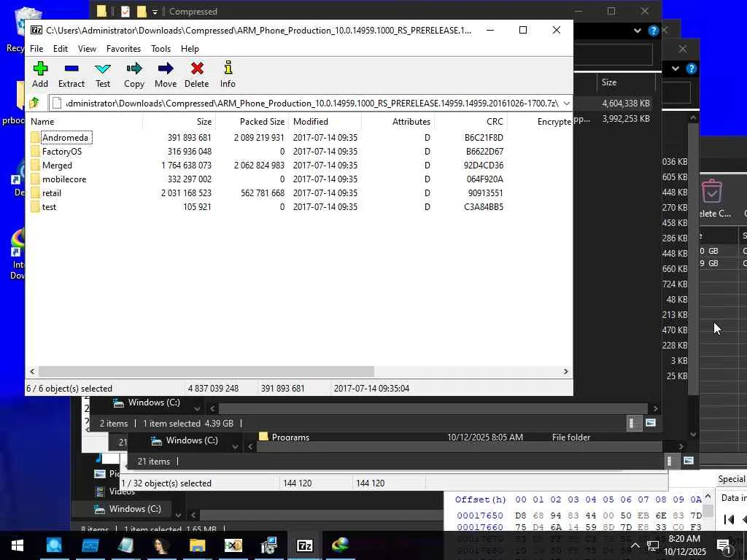
Task: Sort by the Modified column header
Action: click(325, 122)
